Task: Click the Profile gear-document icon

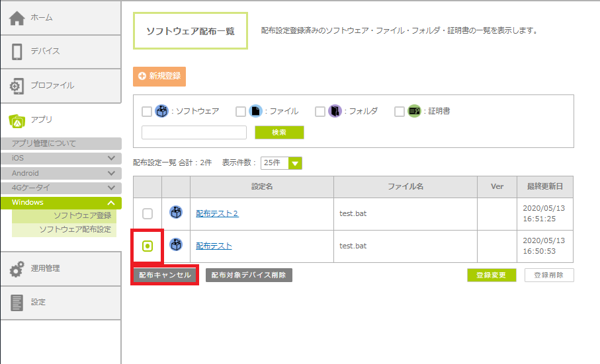Action: tap(17, 86)
